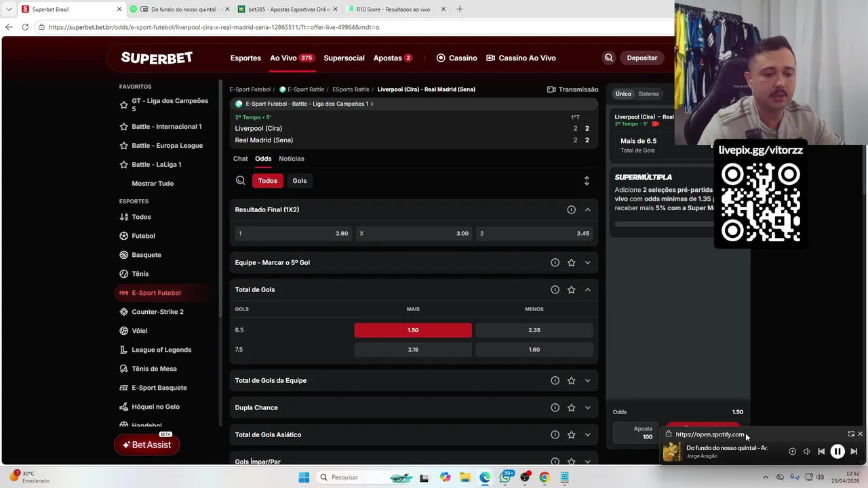
Task: Open info icon for Total de Gols Asiático
Action: pyautogui.click(x=555, y=434)
